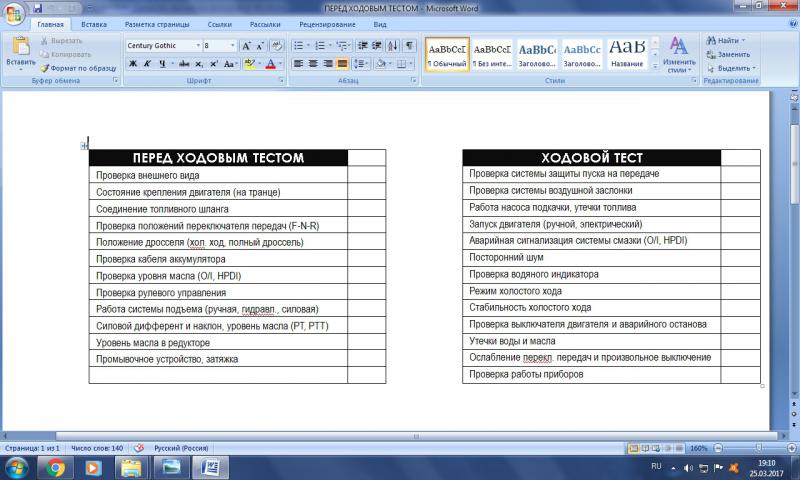
Task: Apply italic formatting with the К button
Action: coord(146,63)
